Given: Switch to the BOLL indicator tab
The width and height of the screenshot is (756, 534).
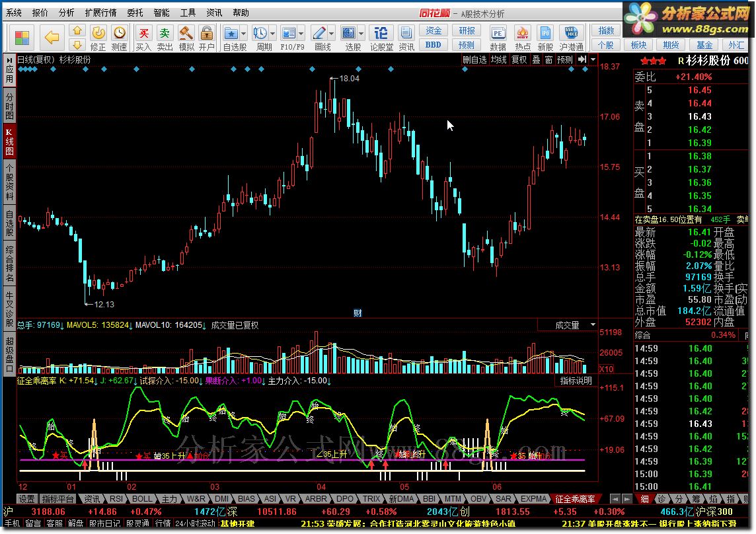Looking at the screenshot, I should click(x=141, y=499).
